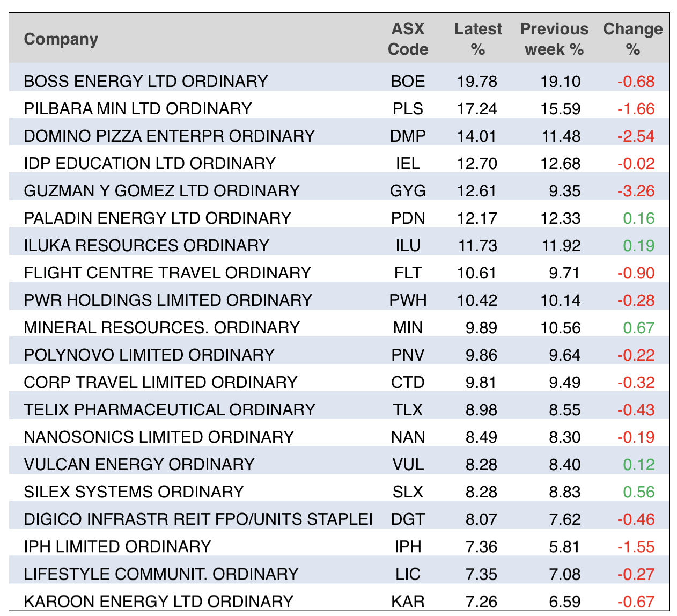Screen dimensions: 677x616
Task: Select the DGT ticker code cell
Action: (408, 519)
